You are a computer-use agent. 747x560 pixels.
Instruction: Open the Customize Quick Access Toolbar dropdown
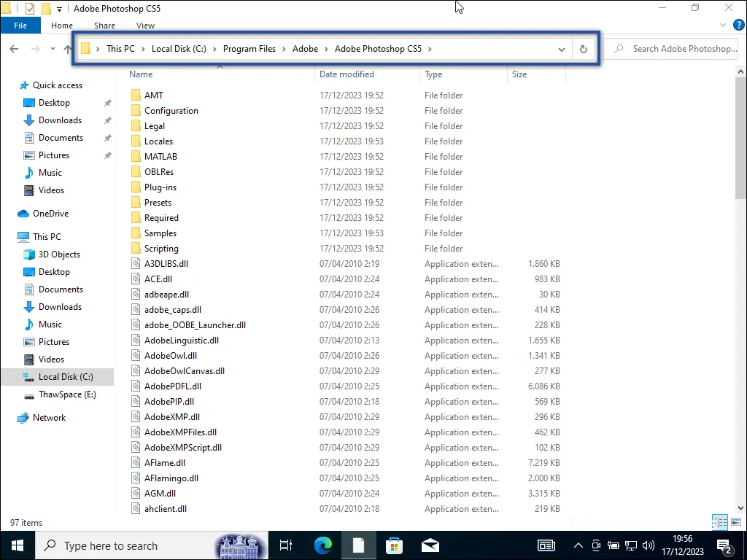(59, 9)
